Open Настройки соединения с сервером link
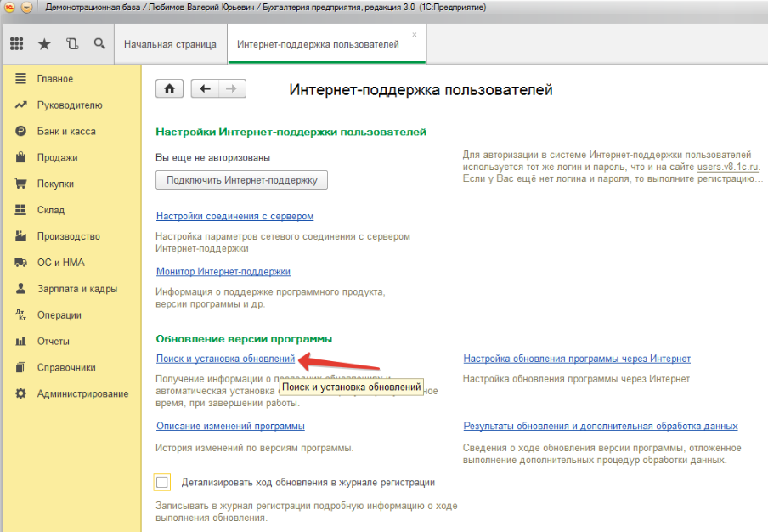768x532 pixels. point(234,217)
